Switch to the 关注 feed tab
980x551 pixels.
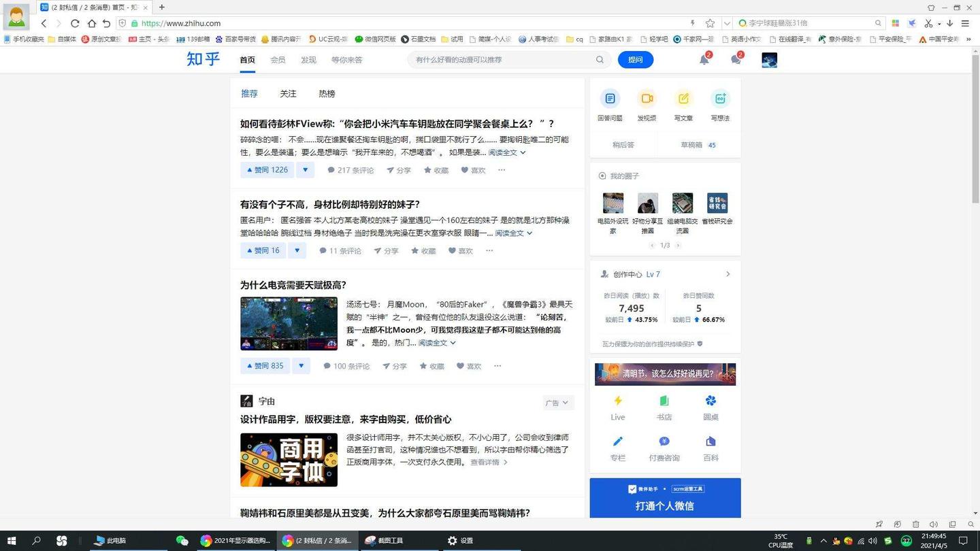(x=289, y=94)
